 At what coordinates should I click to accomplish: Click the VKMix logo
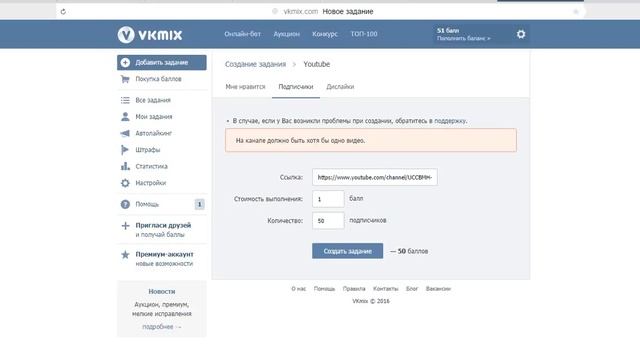click(150, 34)
